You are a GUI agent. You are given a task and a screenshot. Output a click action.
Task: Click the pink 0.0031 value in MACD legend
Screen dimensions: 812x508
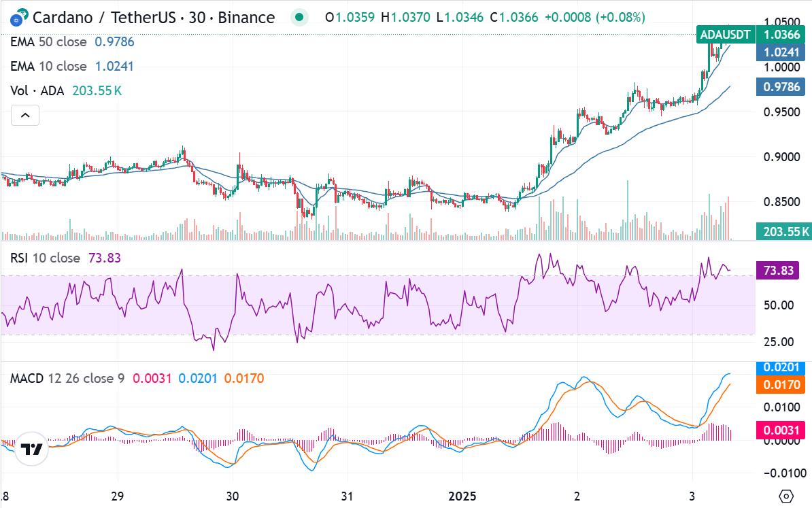click(x=152, y=379)
